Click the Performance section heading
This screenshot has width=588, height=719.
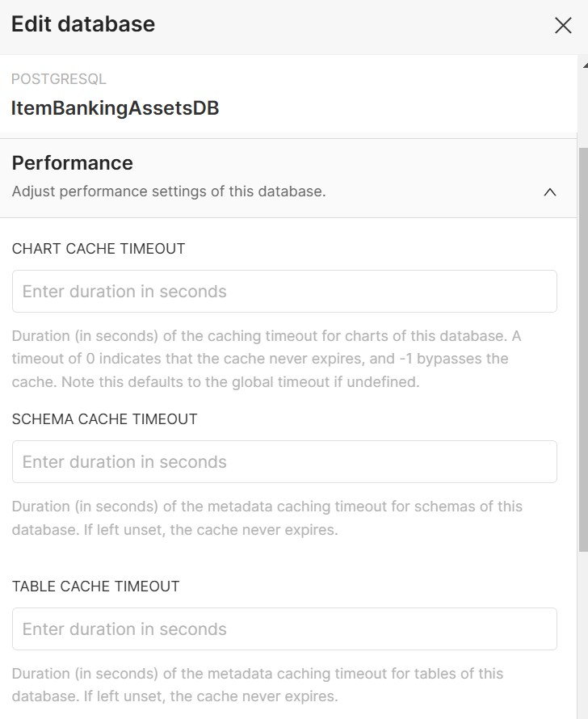[x=73, y=163]
